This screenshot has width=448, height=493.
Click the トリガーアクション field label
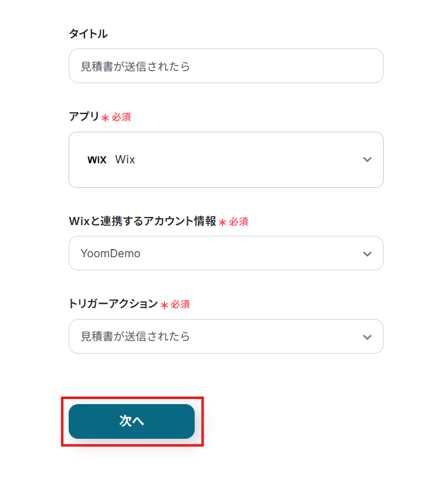(x=113, y=304)
